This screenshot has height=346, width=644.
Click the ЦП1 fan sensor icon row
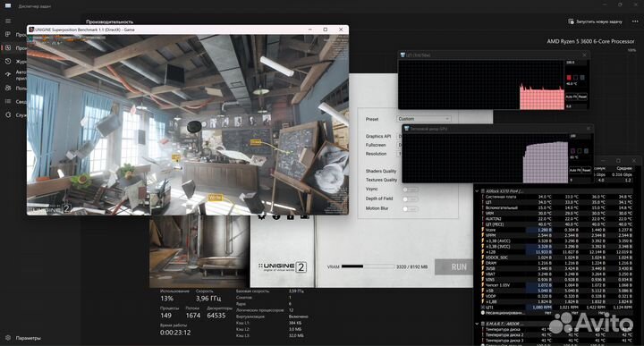(556, 307)
